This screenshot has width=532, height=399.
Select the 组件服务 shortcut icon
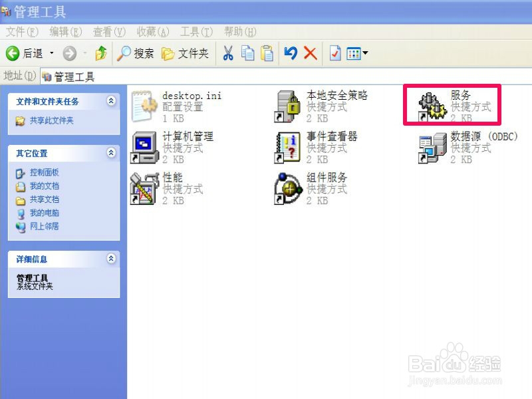click(288, 189)
